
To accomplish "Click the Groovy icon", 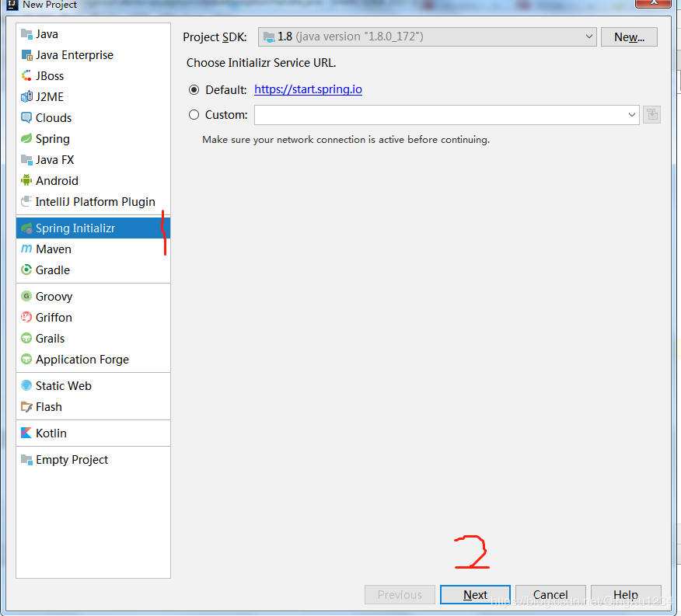I will 26,297.
